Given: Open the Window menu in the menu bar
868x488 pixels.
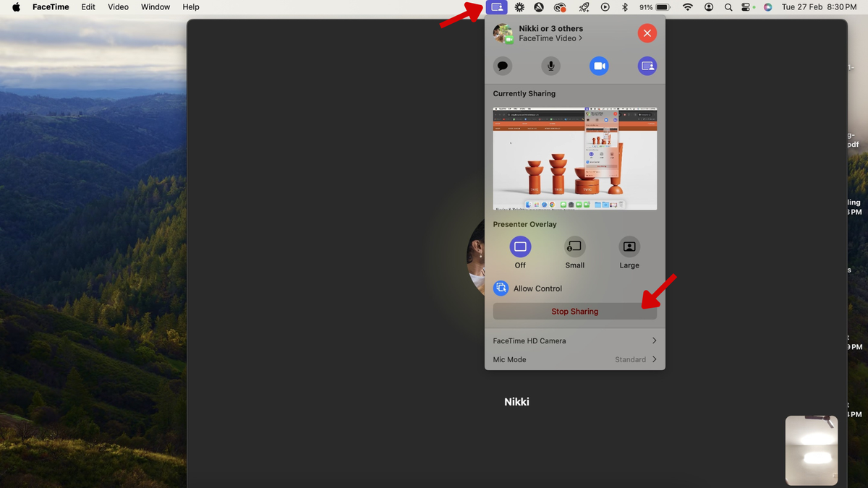Looking at the screenshot, I should coord(155,7).
